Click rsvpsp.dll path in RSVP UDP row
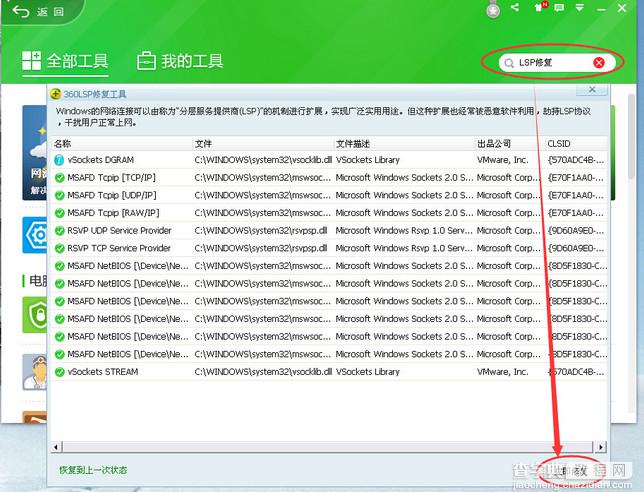Screen dimensions: 644x492 260,230
